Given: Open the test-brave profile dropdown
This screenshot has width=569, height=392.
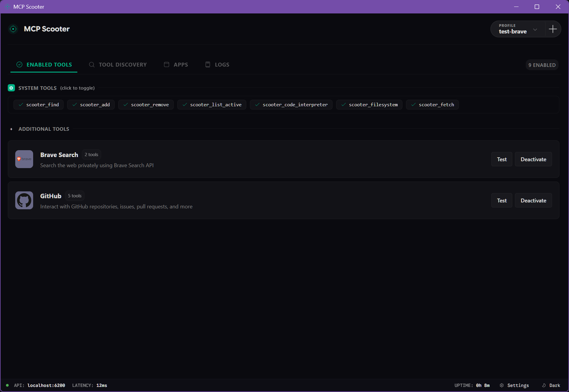Looking at the screenshot, I should tap(518, 29).
